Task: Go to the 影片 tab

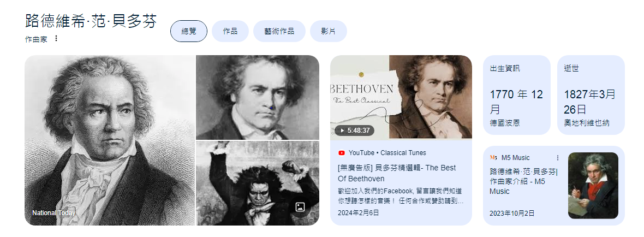Action: point(328,31)
